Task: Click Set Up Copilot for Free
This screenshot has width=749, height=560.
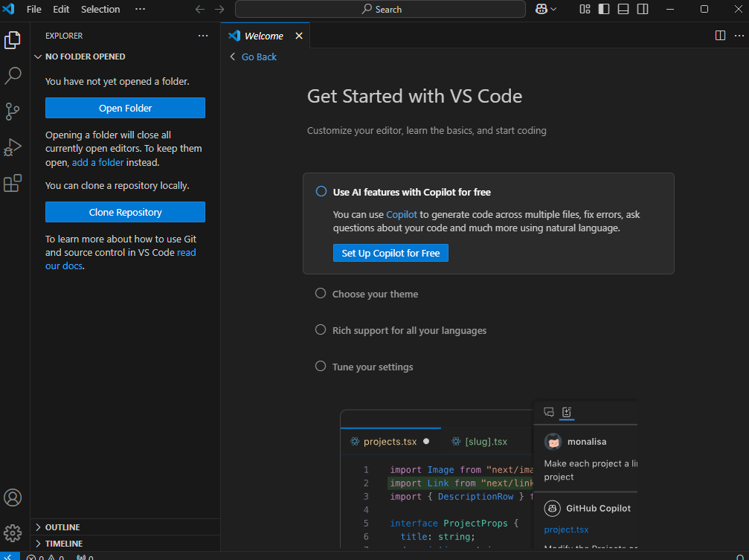Action: (390, 253)
